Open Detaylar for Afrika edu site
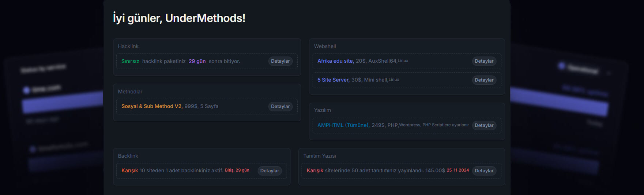The image size is (644, 195). tap(484, 61)
